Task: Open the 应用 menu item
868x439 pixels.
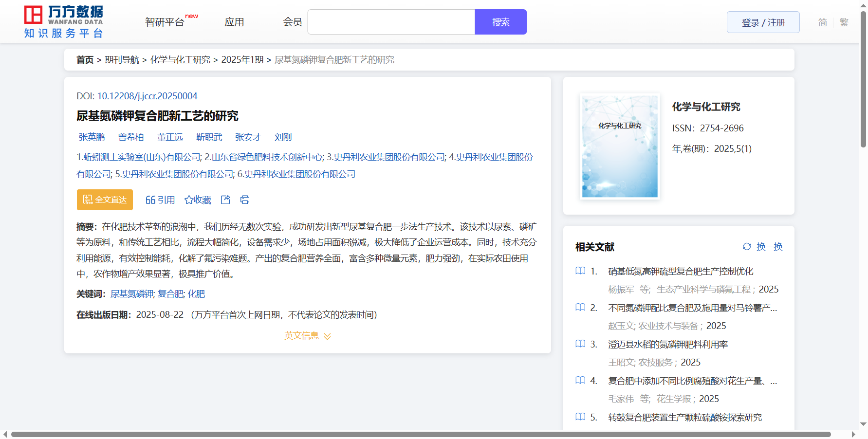Action: 234,22
